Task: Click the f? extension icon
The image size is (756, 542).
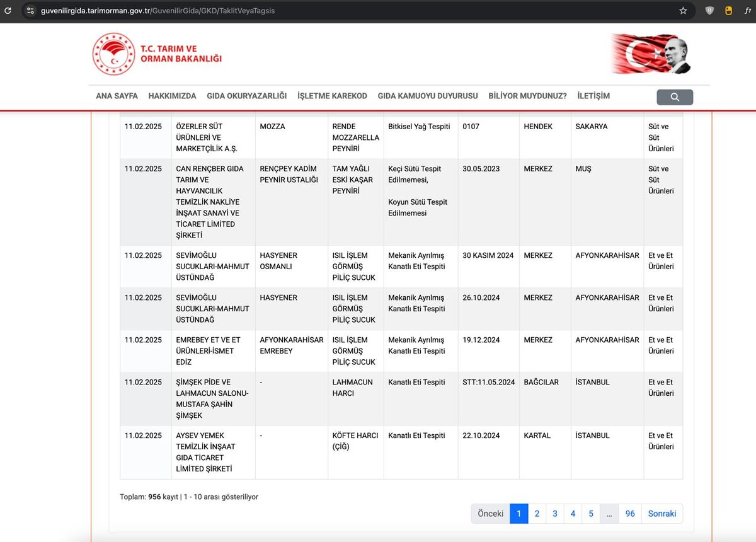Action: tap(747, 11)
